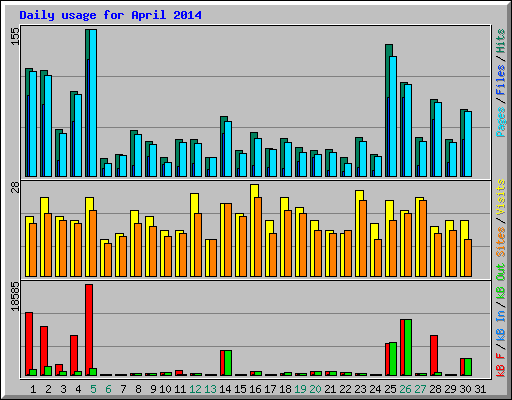Click day 18 on the x-axis
This screenshot has height=400, width=512.
click(x=285, y=389)
